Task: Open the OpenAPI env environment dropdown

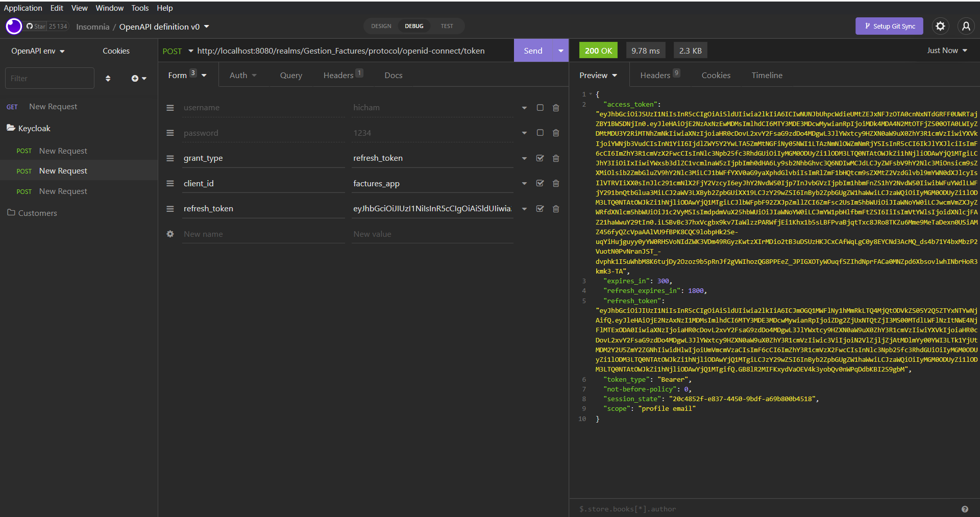Action: (37, 51)
